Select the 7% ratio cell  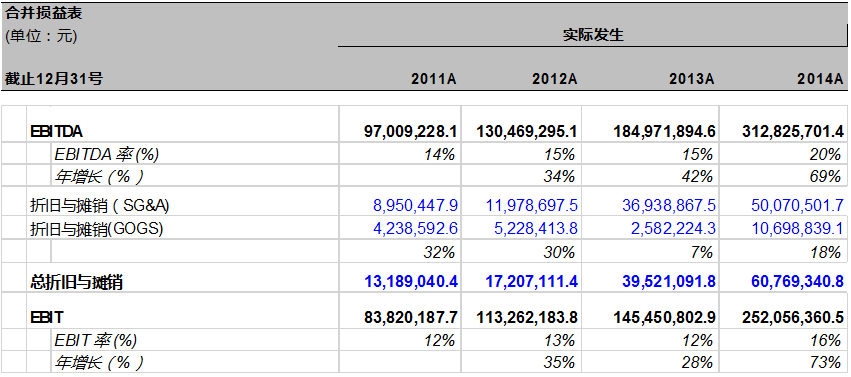[x=702, y=252]
